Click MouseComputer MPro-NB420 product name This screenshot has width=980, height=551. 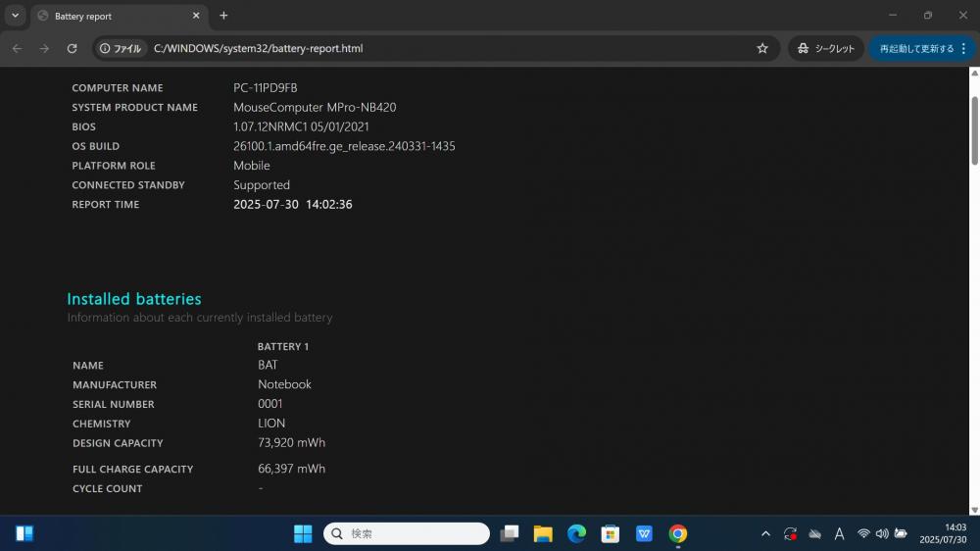315,107
